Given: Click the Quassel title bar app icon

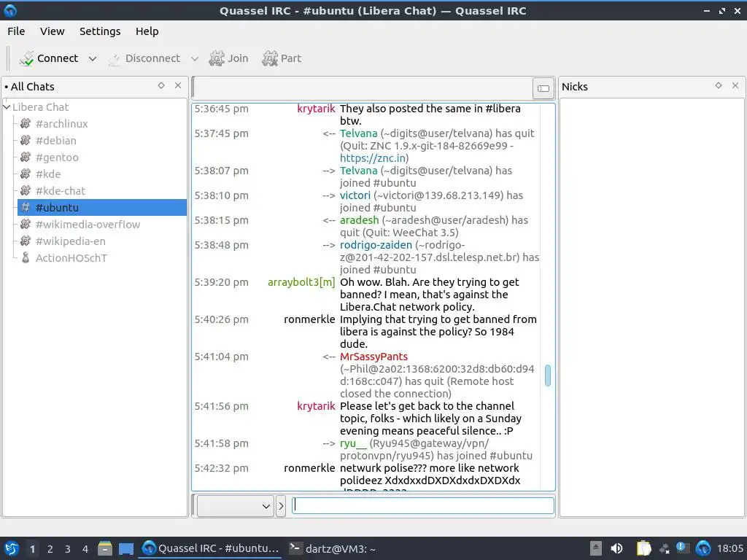Looking at the screenshot, I should (10, 10).
